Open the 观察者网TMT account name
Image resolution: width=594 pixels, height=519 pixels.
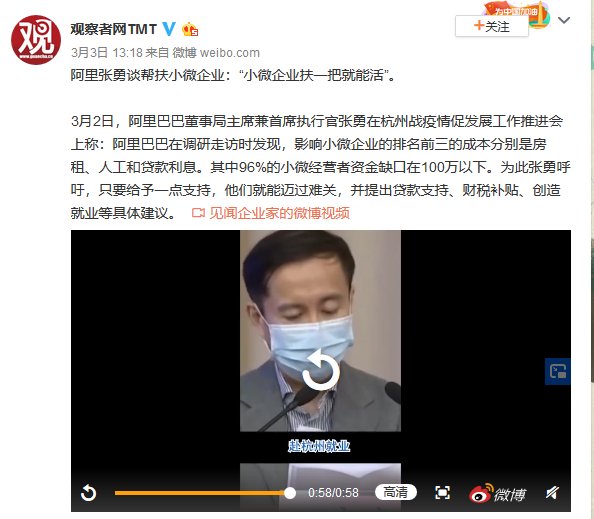pyautogui.click(x=114, y=29)
